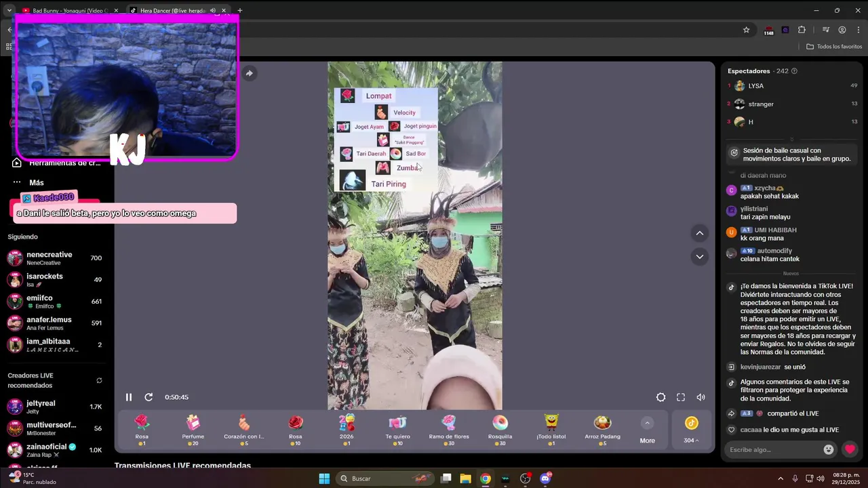Screen dimensions: 868x488
Task: Open live stream settings gear icon
Action: coord(660,397)
